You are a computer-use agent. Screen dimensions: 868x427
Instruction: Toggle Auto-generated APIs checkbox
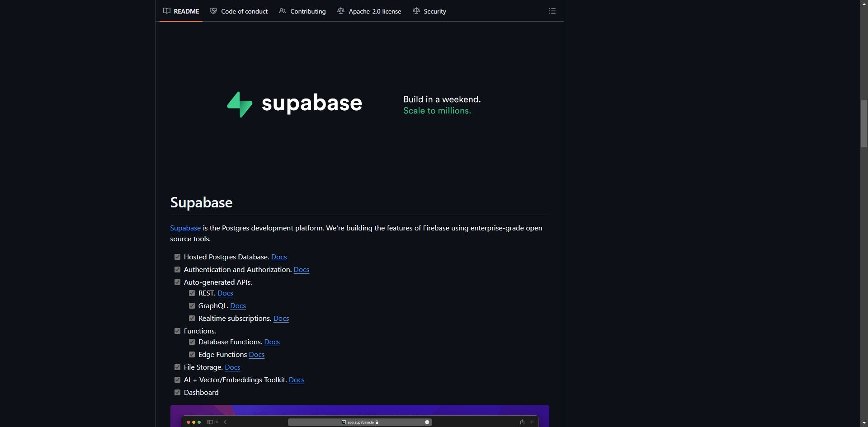coord(177,282)
